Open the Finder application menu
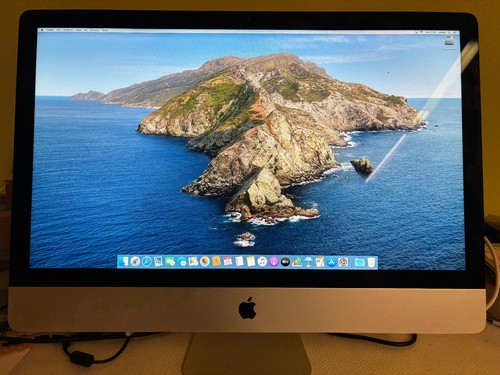 [50, 30]
